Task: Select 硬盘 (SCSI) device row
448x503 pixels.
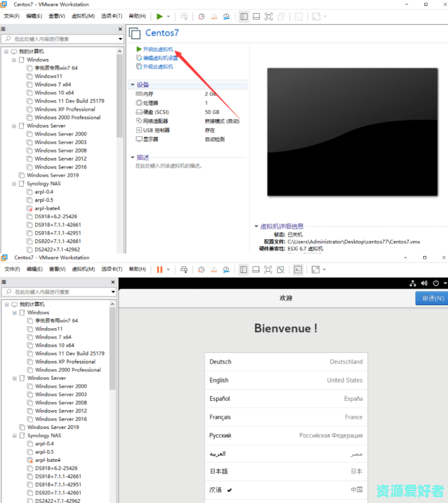Action: click(x=188, y=112)
